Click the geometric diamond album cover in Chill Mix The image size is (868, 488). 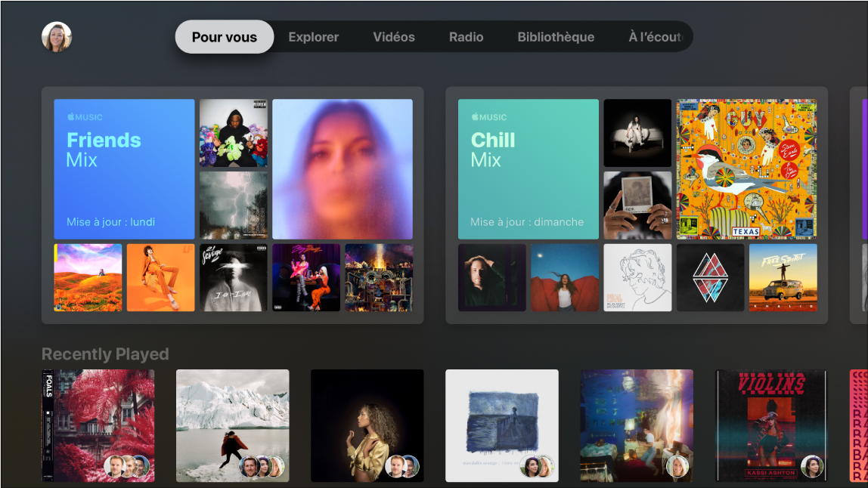coord(710,277)
